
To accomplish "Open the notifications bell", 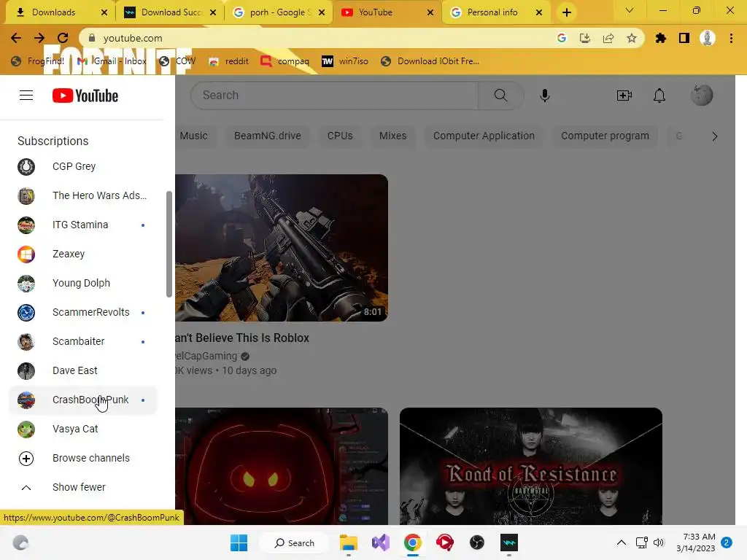I will 659,96.
